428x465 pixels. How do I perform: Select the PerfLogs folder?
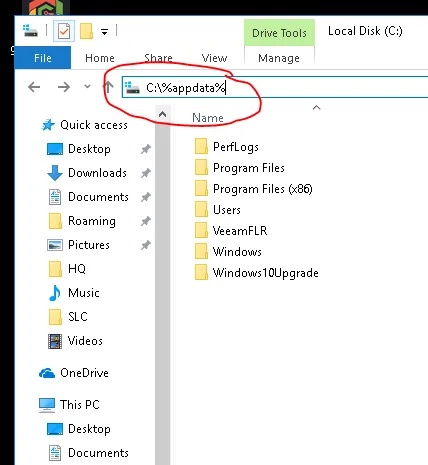click(236, 147)
